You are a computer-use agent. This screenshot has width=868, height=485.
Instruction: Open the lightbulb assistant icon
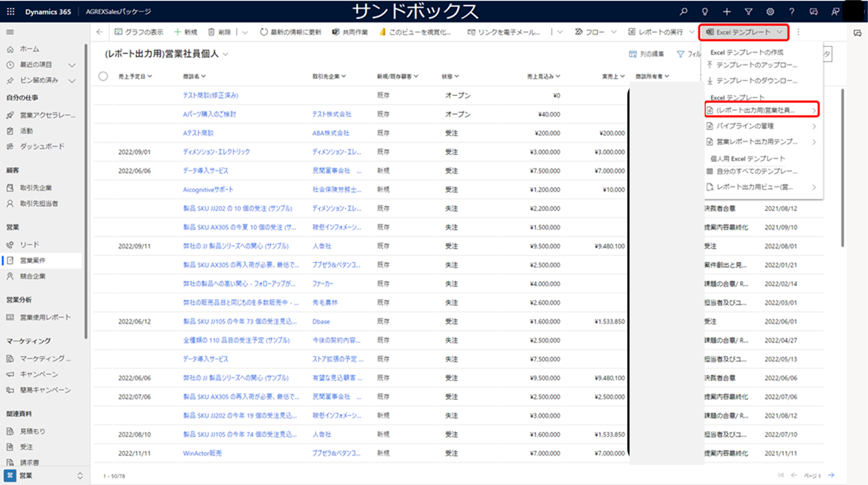pyautogui.click(x=705, y=12)
